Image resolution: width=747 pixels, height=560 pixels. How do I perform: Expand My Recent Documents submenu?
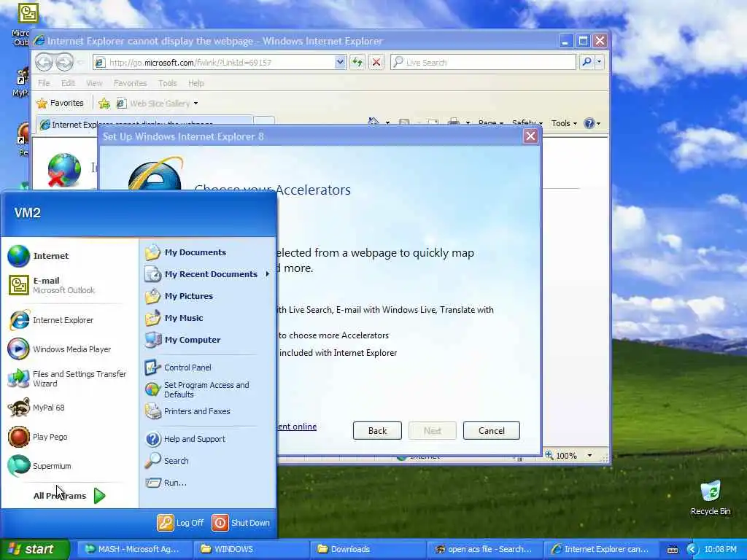pyautogui.click(x=207, y=274)
